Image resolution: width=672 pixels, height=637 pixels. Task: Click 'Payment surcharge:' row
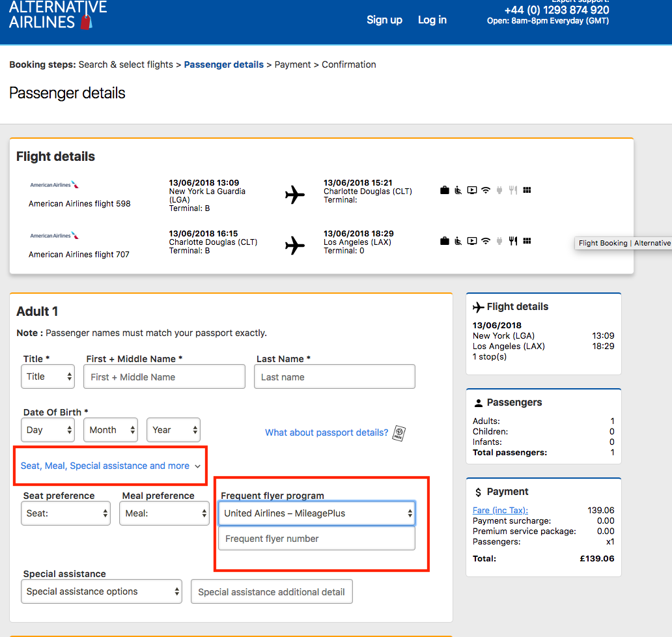click(544, 521)
